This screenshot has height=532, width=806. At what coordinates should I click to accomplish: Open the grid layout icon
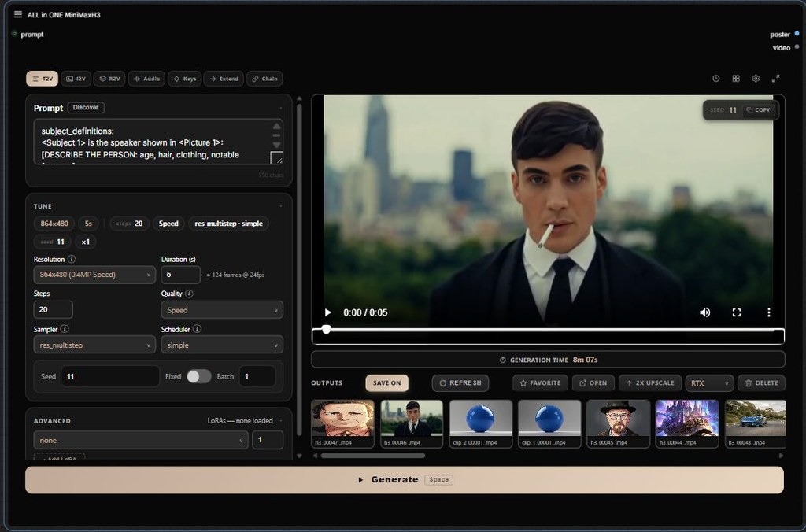tap(736, 79)
